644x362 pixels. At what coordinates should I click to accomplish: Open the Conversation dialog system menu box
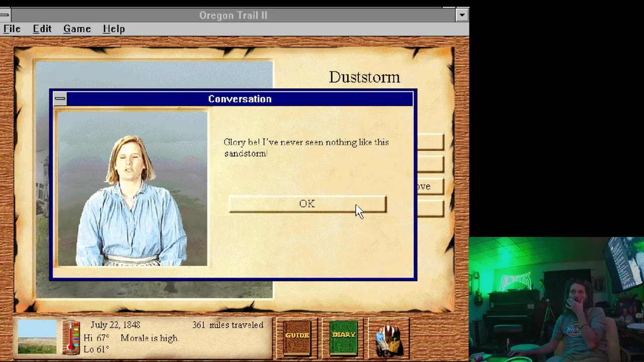(60, 99)
